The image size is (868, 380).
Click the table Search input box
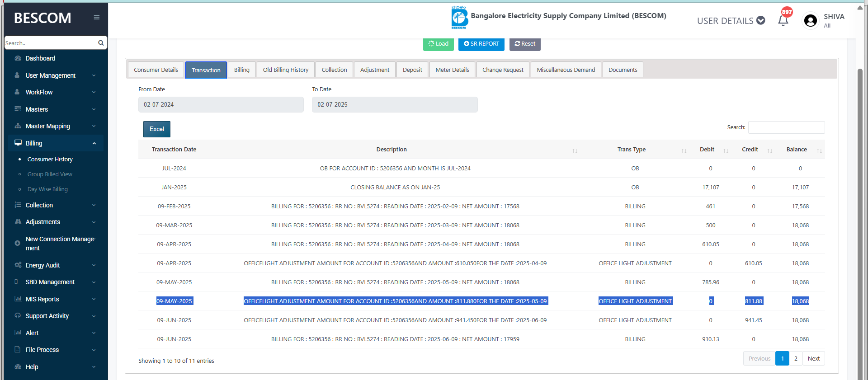pyautogui.click(x=787, y=127)
